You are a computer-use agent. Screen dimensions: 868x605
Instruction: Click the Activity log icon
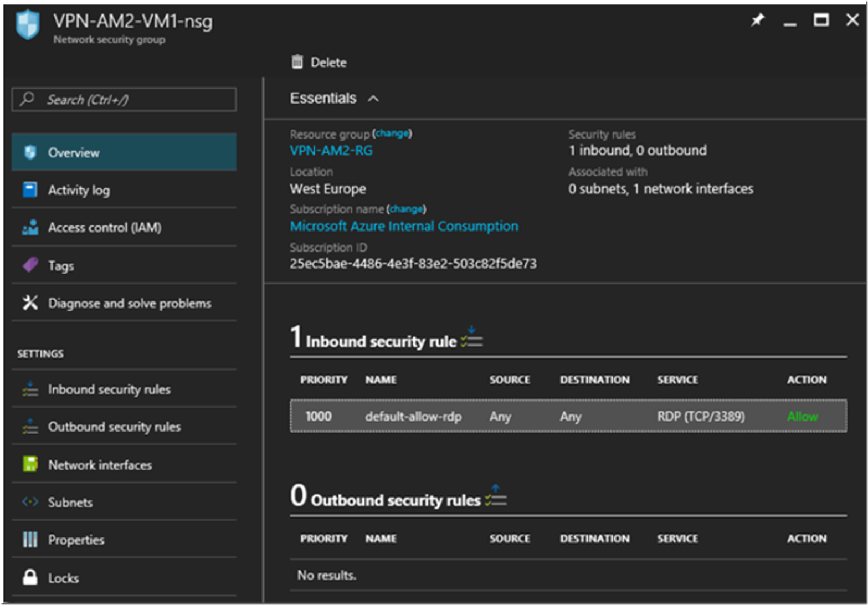tap(30, 189)
